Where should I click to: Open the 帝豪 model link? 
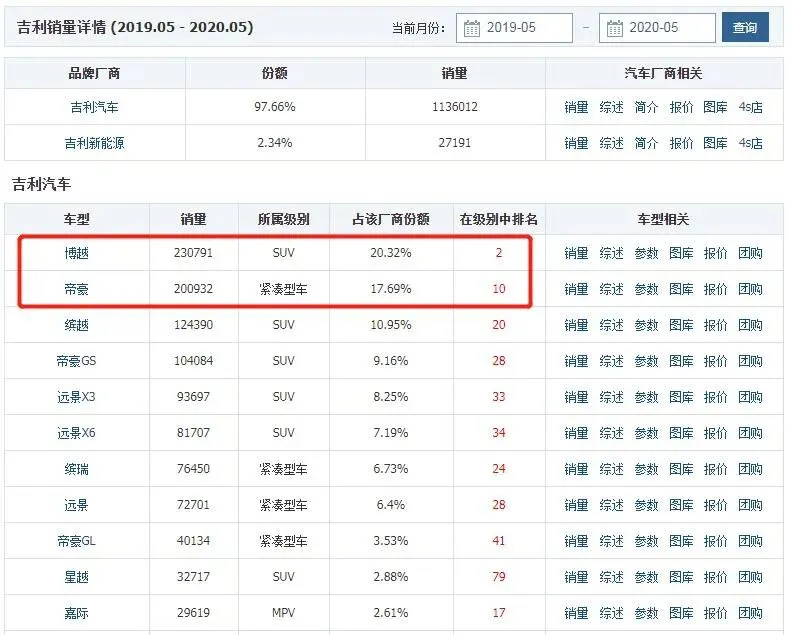click(77, 289)
